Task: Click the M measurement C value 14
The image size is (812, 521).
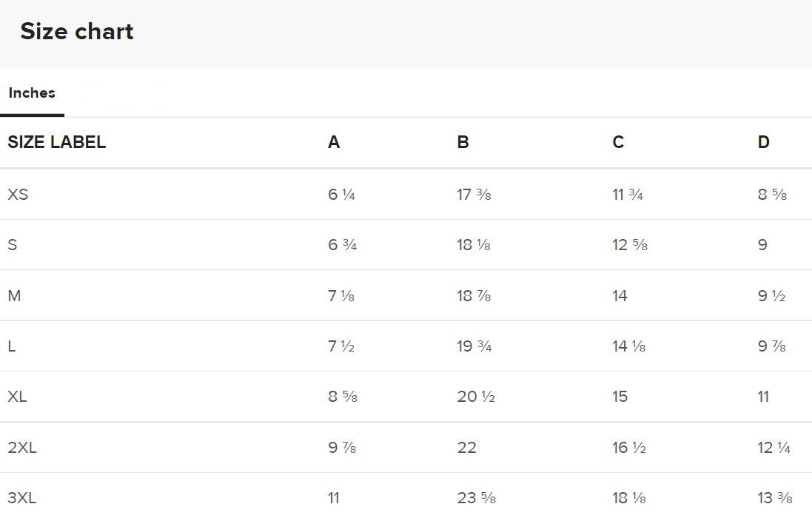Action: click(x=620, y=296)
